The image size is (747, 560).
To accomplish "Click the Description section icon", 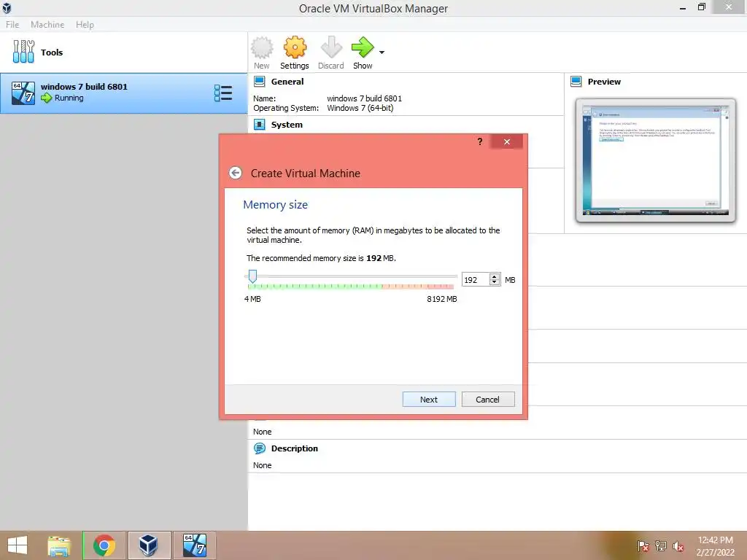I will pos(259,448).
